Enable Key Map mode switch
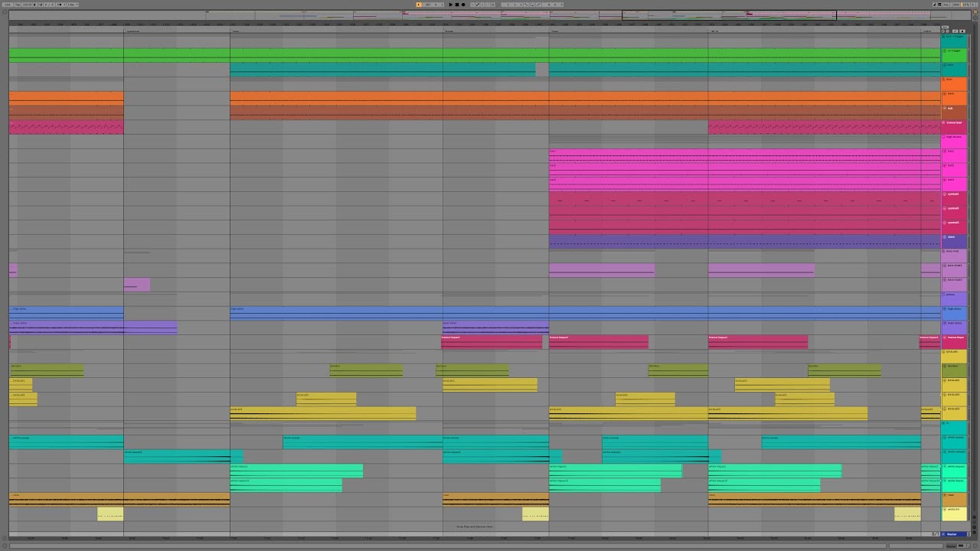 [946, 5]
